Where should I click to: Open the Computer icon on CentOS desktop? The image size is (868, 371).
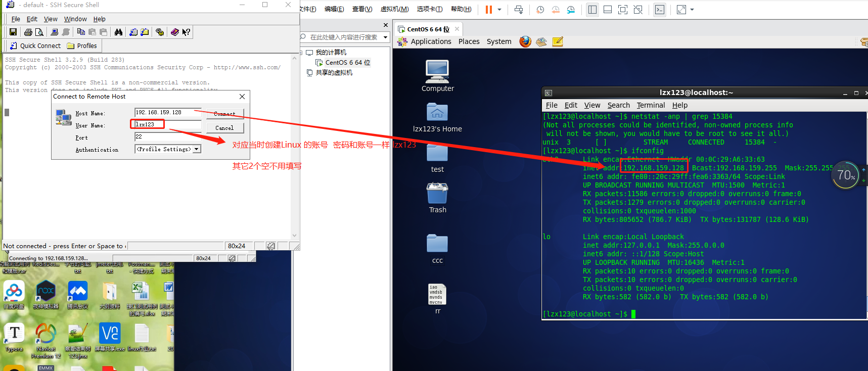tap(437, 76)
